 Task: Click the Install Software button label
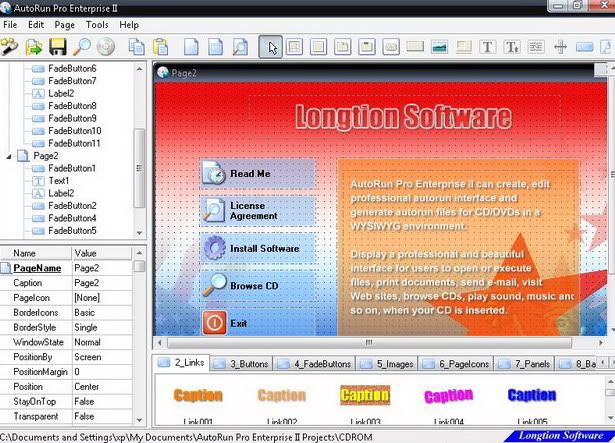265,248
